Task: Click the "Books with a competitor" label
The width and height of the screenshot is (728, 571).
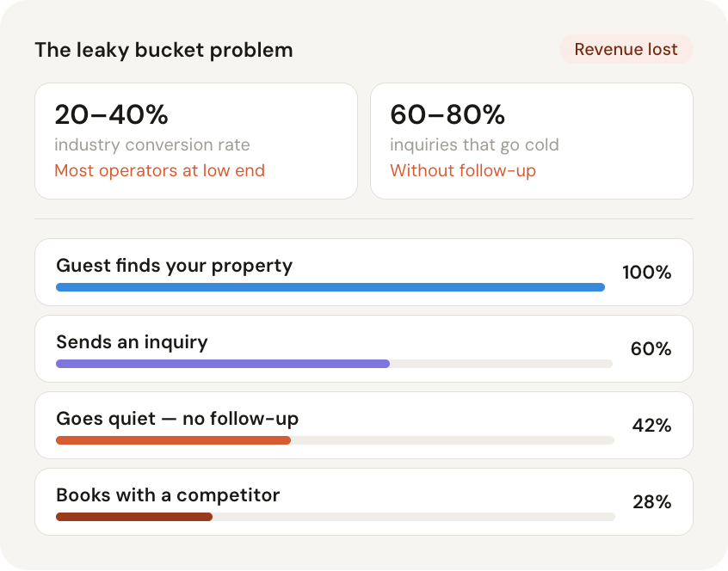Action: 168,495
